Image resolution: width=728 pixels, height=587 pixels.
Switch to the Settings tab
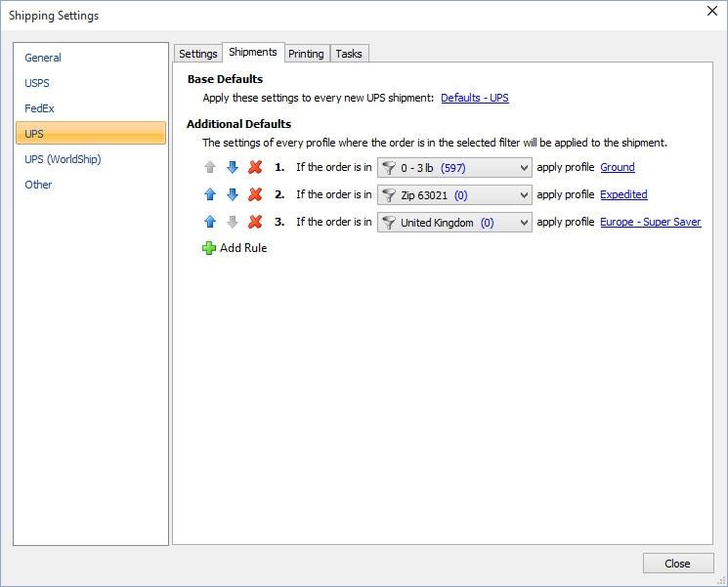coord(198,54)
